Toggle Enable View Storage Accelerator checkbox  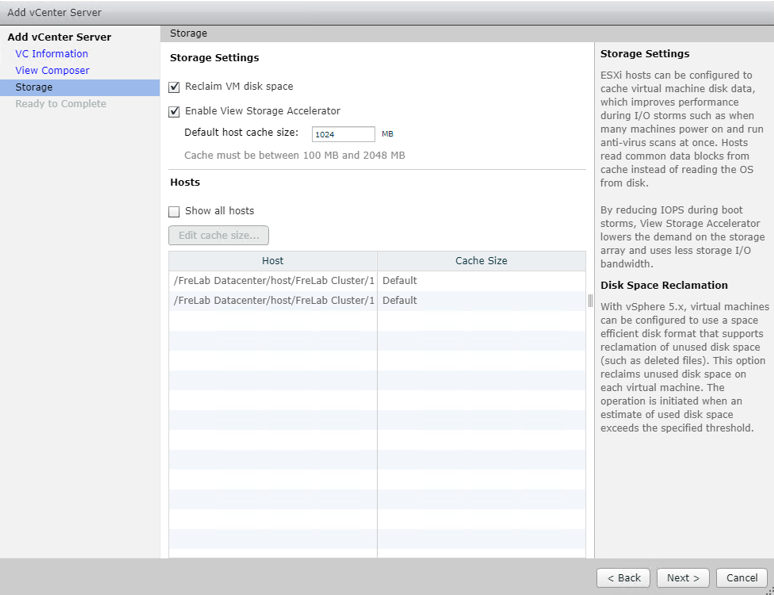coord(175,112)
